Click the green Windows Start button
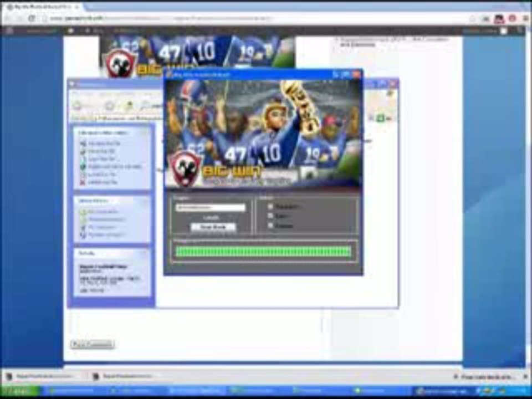This screenshot has width=532, height=399. tap(21, 392)
